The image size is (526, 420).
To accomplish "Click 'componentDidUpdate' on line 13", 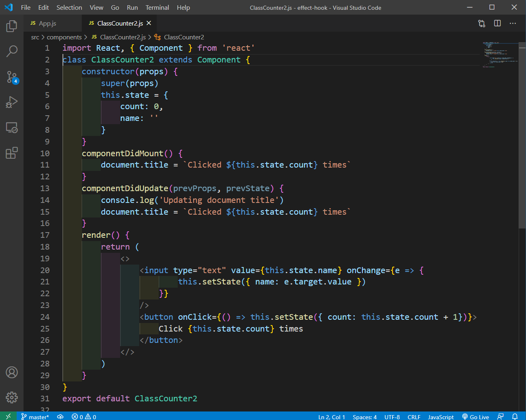I will pyautogui.click(x=125, y=188).
